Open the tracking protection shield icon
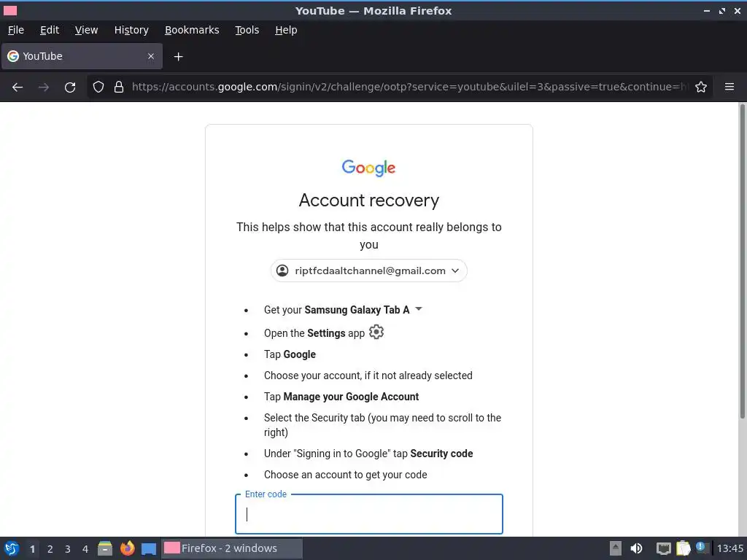This screenshot has width=747, height=560. [98, 87]
